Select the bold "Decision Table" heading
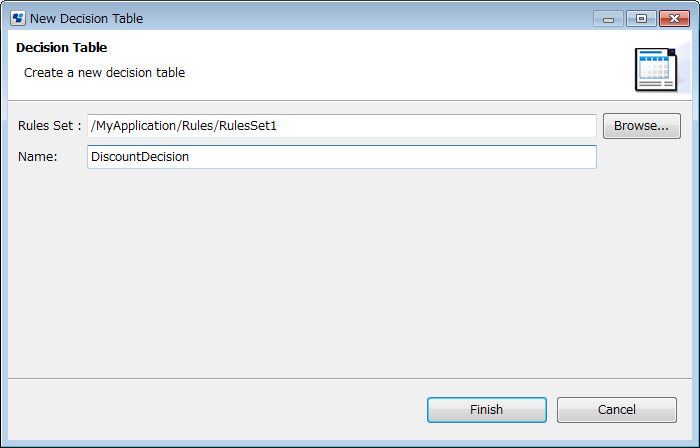 click(62, 47)
